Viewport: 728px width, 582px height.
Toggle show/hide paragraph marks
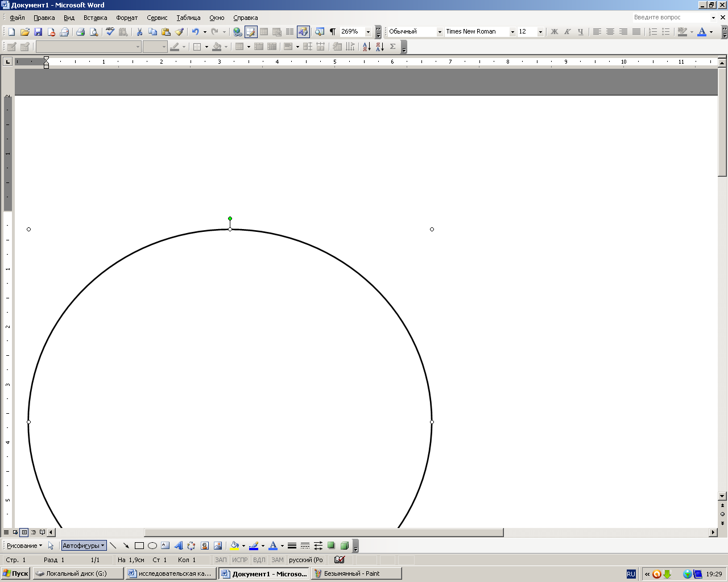pyautogui.click(x=333, y=32)
